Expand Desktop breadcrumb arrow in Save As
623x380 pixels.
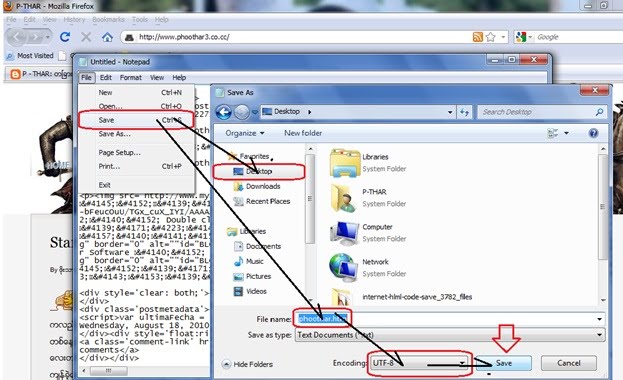(x=310, y=112)
